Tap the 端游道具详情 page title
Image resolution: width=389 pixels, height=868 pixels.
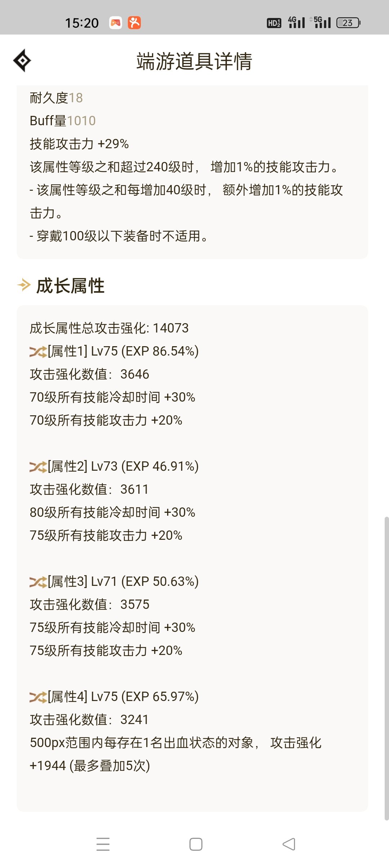click(194, 61)
